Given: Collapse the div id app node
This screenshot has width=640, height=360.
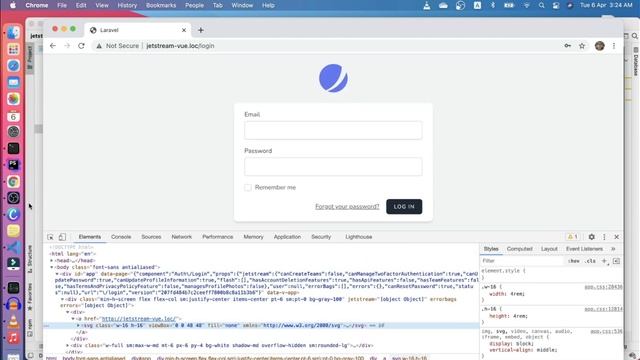Looking at the screenshot, I should (x=57, y=274).
